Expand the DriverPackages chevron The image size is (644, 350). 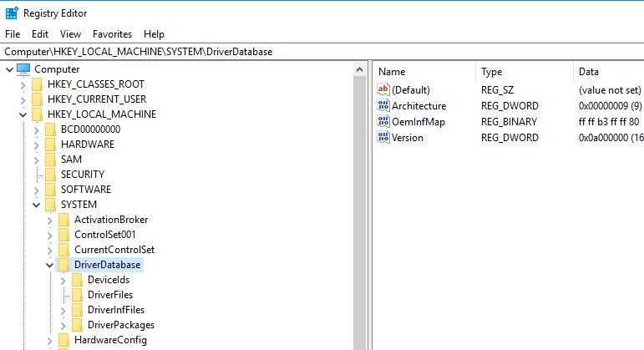(x=63, y=326)
